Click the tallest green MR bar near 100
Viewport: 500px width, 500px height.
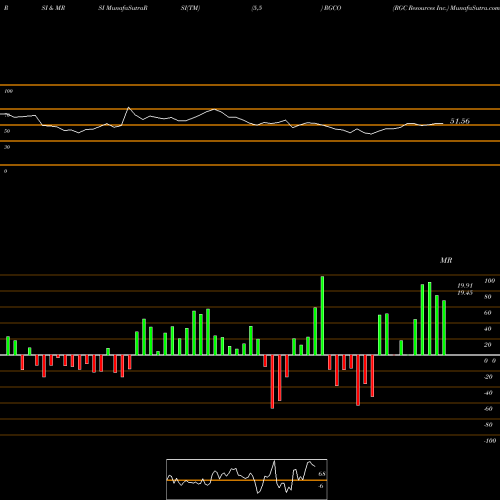point(322,315)
